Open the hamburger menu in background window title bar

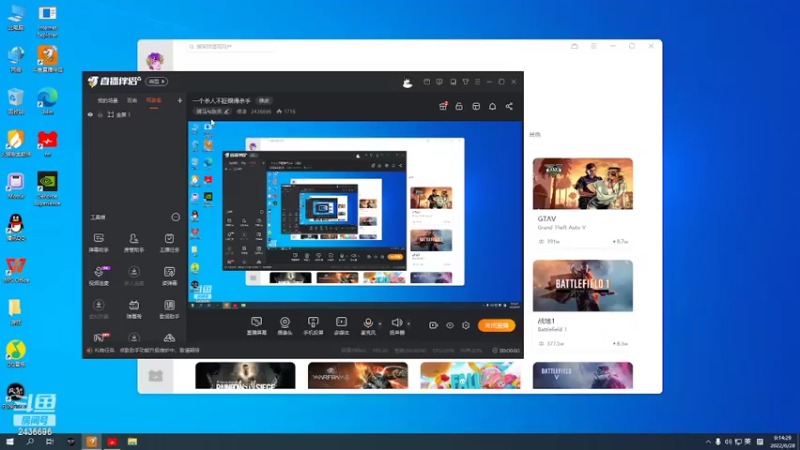[593, 46]
